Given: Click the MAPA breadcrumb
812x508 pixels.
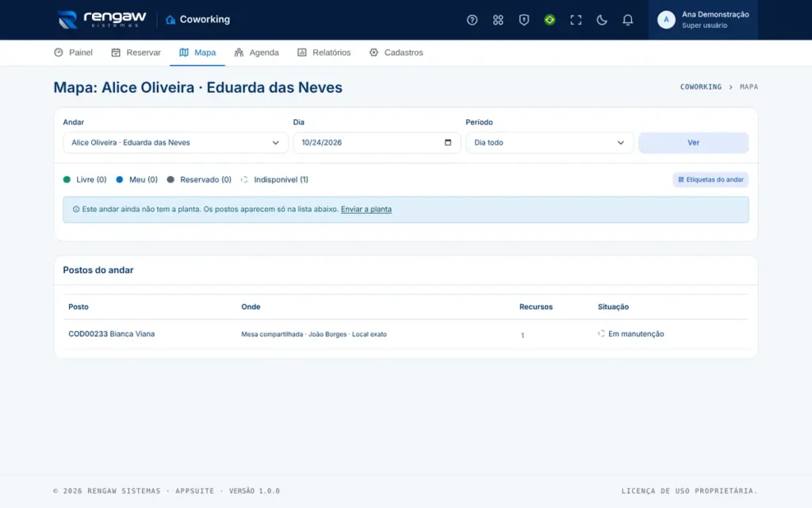Looking at the screenshot, I should coord(749,87).
